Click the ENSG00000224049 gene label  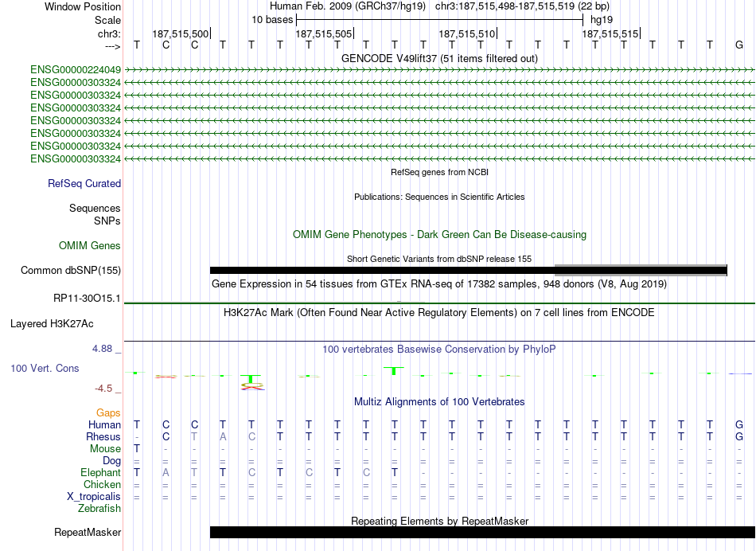click(76, 70)
